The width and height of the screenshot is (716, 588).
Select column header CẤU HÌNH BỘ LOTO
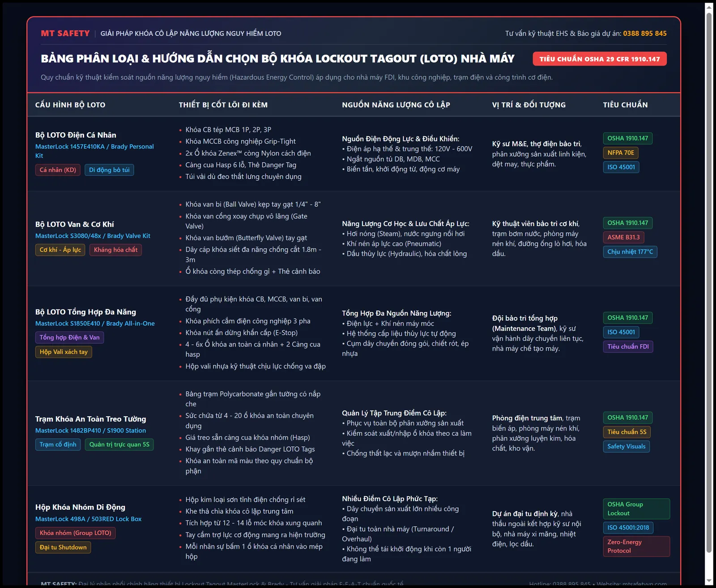pyautogui.click(x=70, y=105)
